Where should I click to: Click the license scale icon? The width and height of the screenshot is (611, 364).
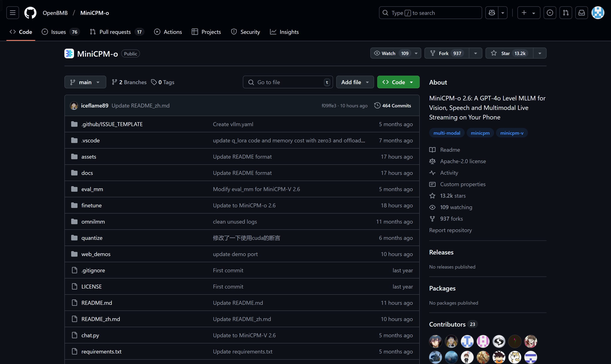pyautogui.click(x=432, y=161)
